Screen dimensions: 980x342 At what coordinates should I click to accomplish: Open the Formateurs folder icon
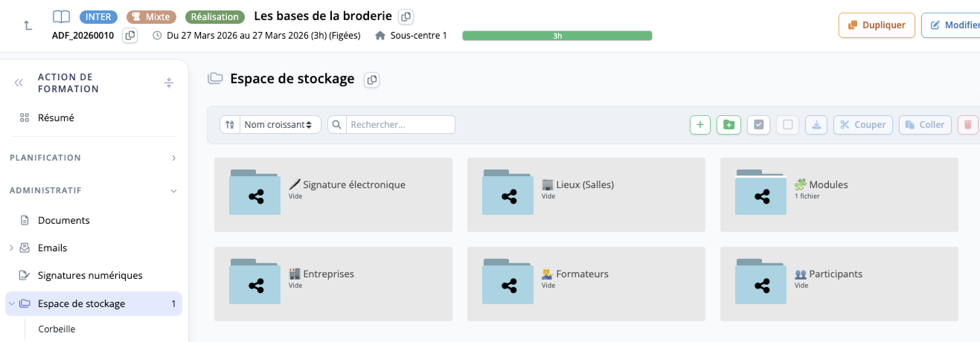point(508,281)
